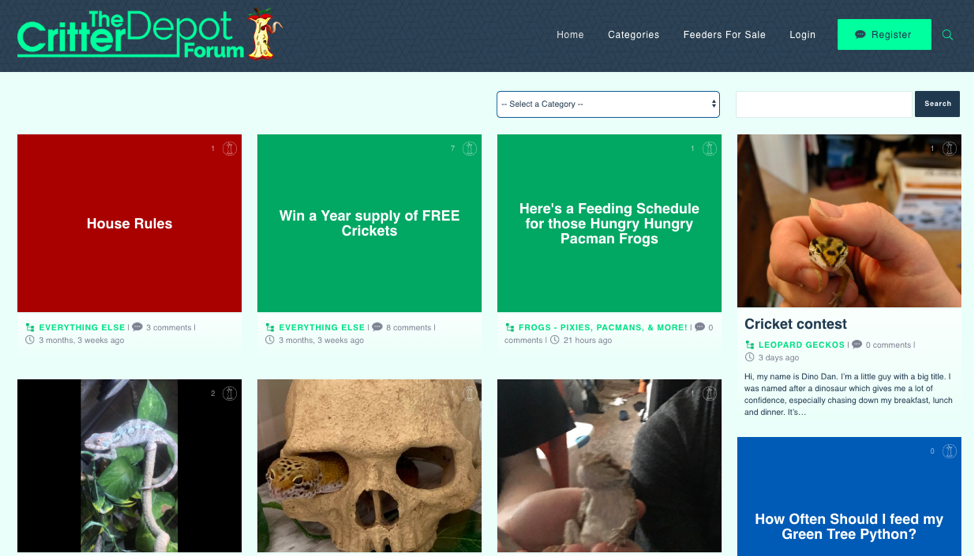
Task: Open the gecko in skull photo post
Action: click(x=369, y=465)
